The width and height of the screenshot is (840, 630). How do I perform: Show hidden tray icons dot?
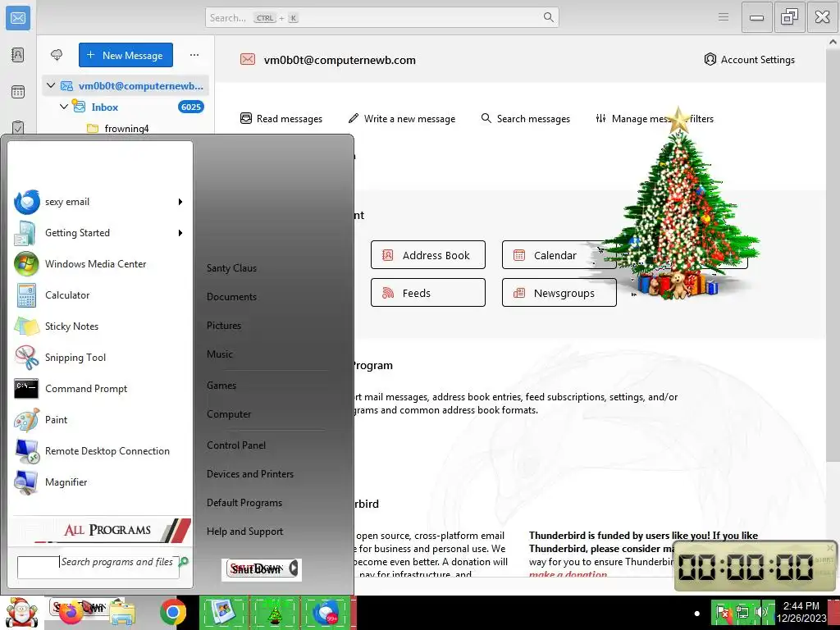click(x=696, y=614)
